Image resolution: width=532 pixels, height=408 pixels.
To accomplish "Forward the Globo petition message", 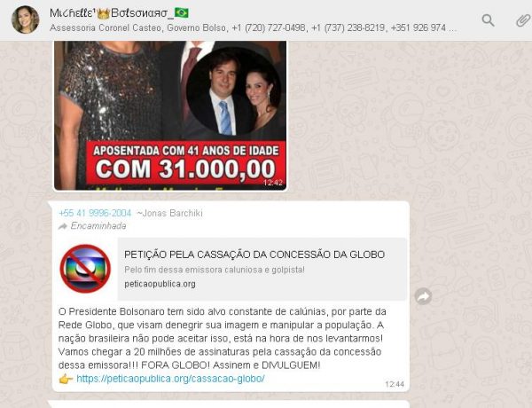I will point(424,296).
